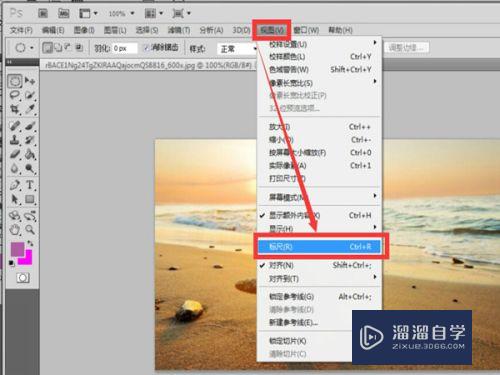This screenshot has width=500, height=375.
Task: Select the Hand tool
Action: 15,230
